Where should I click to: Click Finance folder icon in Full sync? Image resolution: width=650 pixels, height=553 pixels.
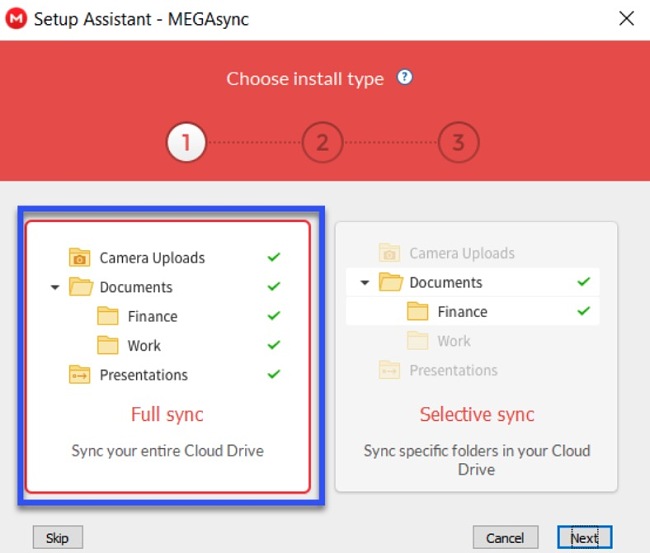pos(108,316)
